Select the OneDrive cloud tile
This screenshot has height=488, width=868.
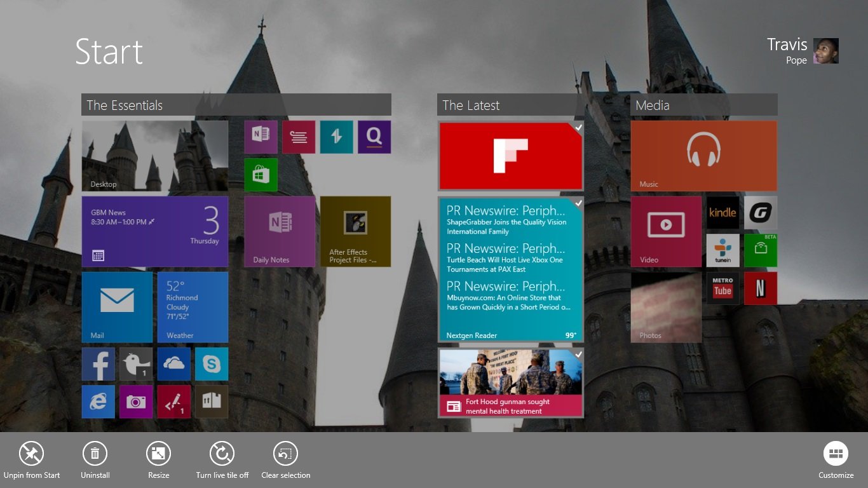(174, 364)
